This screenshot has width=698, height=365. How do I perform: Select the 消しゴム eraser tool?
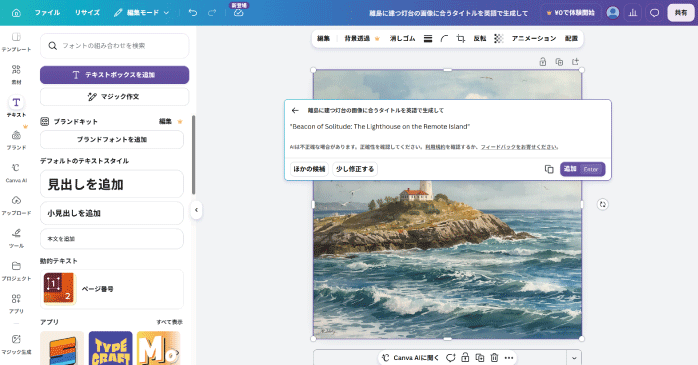point(402,39)
